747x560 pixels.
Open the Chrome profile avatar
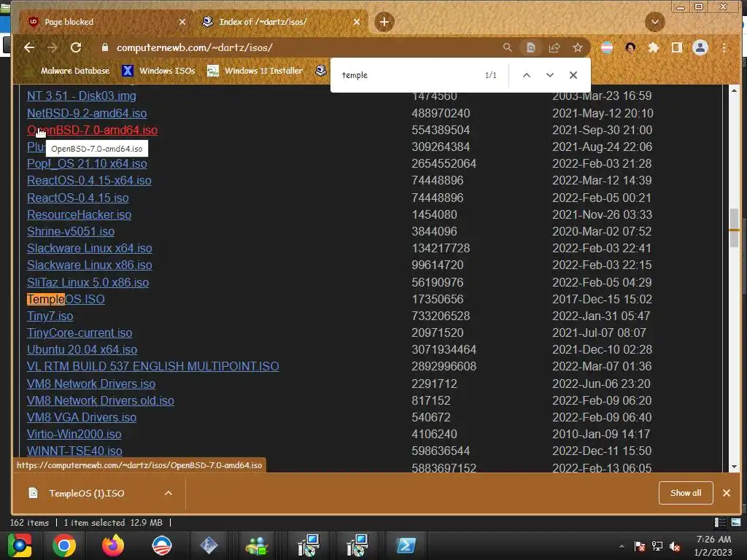click(700, 47)
